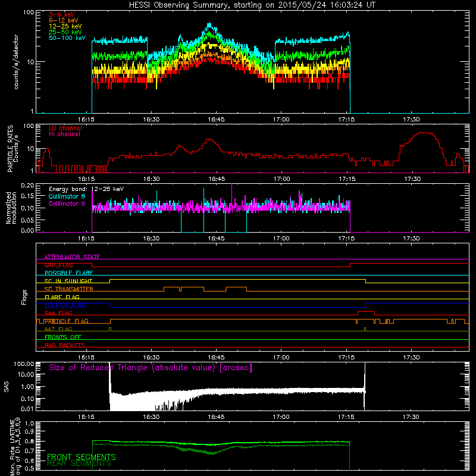Click the yellow 12-25 keV legend entry in top panel

65,26
